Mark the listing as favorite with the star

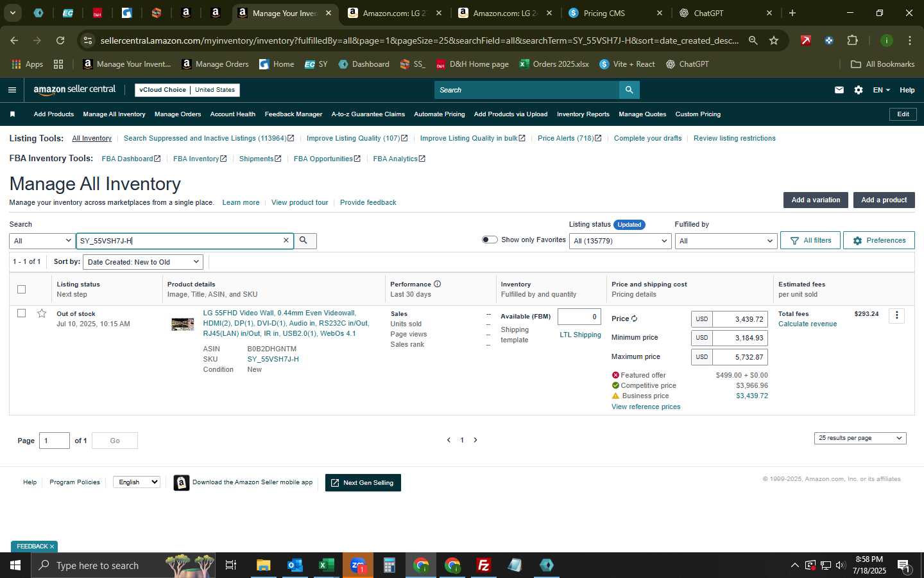pos(42,313)
